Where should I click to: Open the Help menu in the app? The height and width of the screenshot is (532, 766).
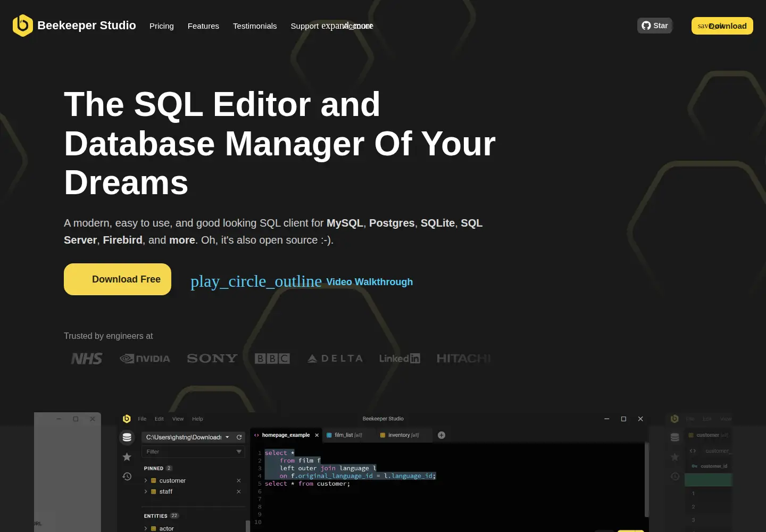[197, 419]
